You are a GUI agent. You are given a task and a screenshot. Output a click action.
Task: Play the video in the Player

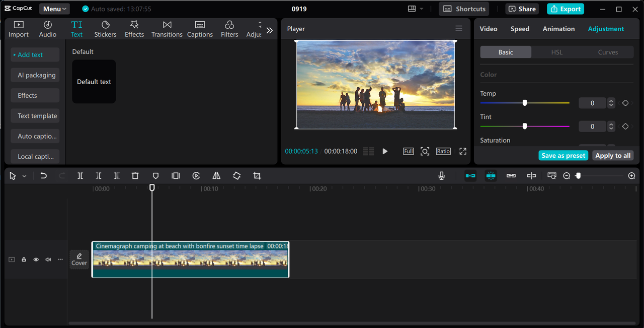pyautogui.click(x=385, y=151)
